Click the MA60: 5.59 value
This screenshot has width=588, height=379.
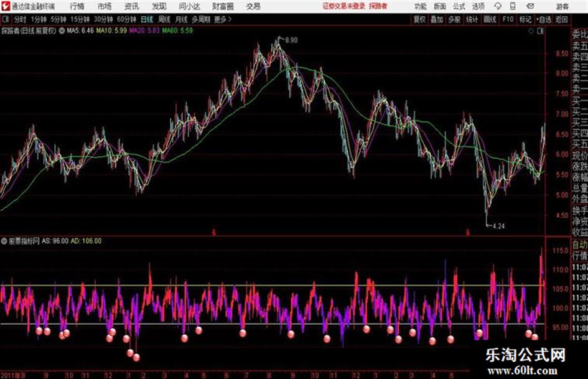pyautogui.click(x=178, y=30)
